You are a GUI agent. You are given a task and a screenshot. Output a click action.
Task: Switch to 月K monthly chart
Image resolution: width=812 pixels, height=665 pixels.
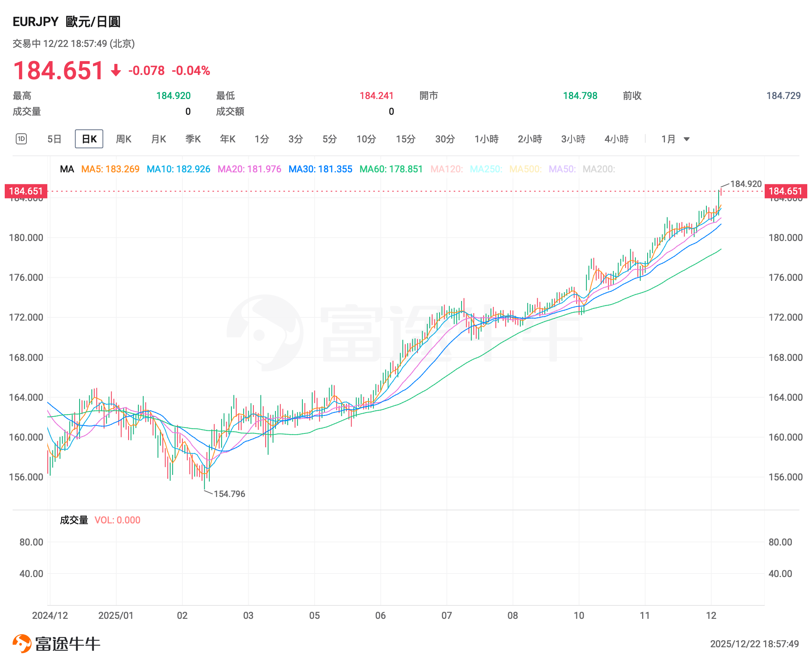click(158, 139)
